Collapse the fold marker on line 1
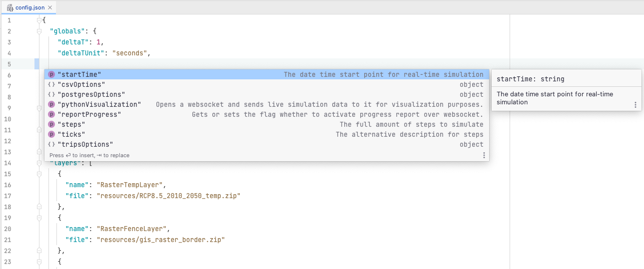 coord(39,20)
